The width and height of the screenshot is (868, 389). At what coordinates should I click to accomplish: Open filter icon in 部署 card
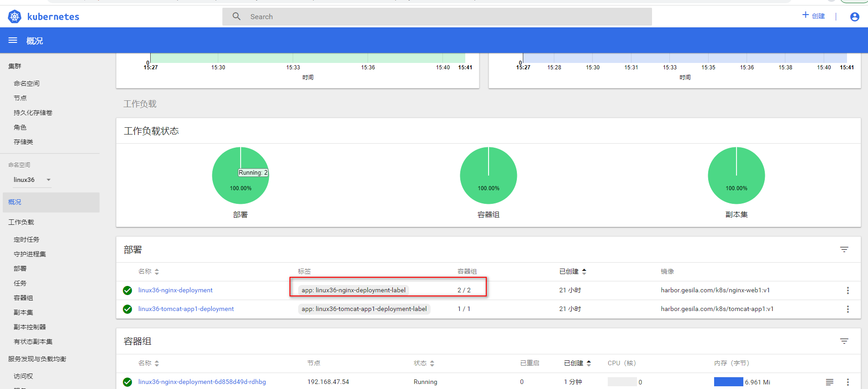pyautogui.click(x=844, y=249)
